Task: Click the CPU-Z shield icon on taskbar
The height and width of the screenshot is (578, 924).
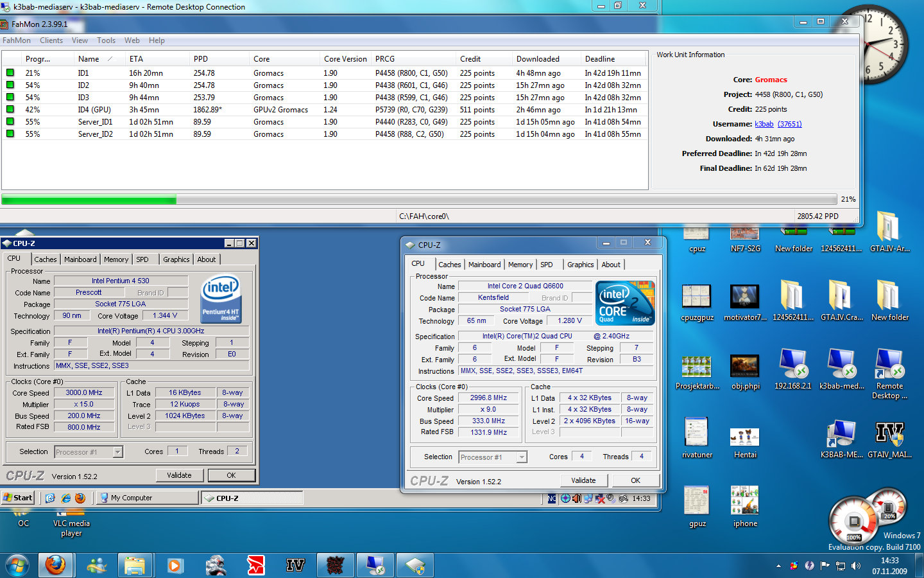Action: point(415,565)
